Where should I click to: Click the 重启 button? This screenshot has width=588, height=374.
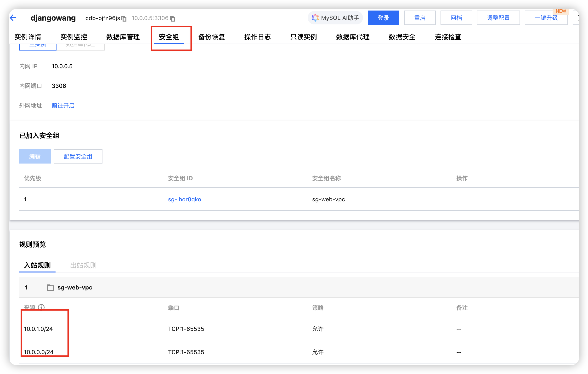[x=419, y=18]
